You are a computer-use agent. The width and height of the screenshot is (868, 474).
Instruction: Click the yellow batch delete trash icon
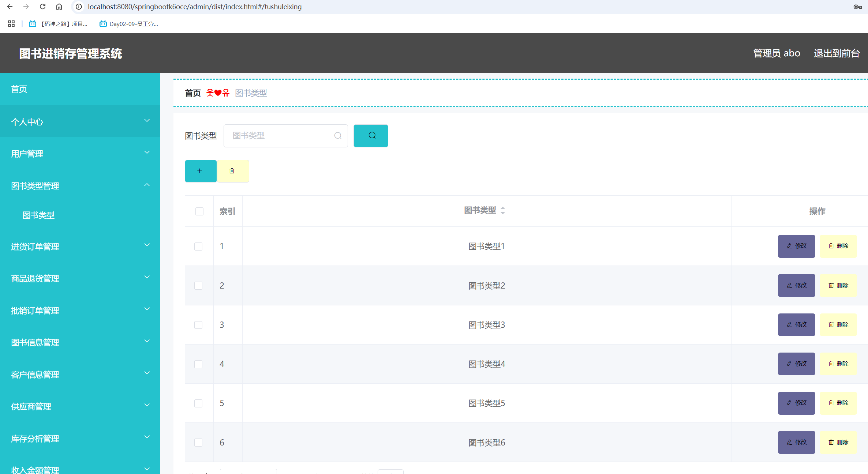click(232, 171)
